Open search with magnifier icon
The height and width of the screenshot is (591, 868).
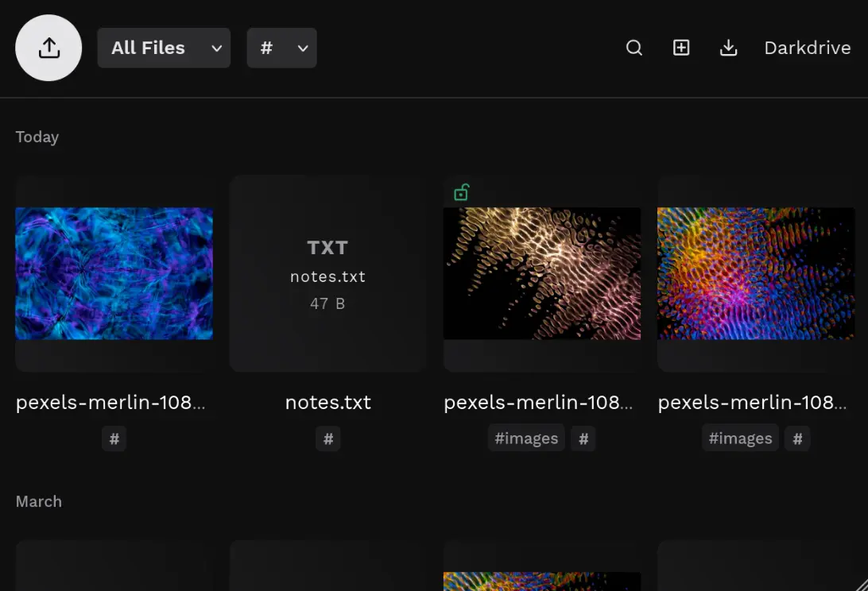pos(634,48)
